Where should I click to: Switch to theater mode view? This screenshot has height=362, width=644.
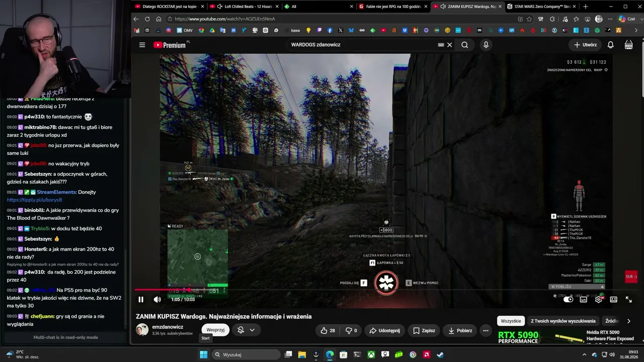[x=613, y=300]
